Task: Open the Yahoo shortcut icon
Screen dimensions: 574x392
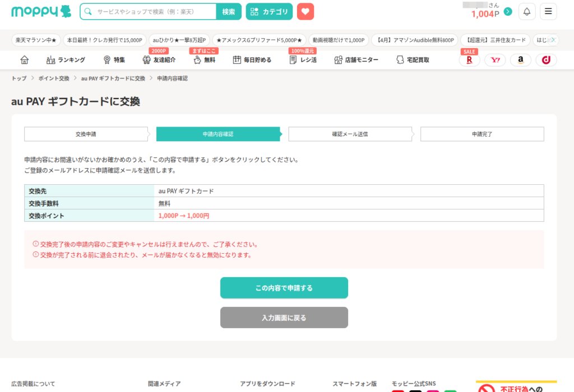Action: pyautogui.click(x=495, y=60)
